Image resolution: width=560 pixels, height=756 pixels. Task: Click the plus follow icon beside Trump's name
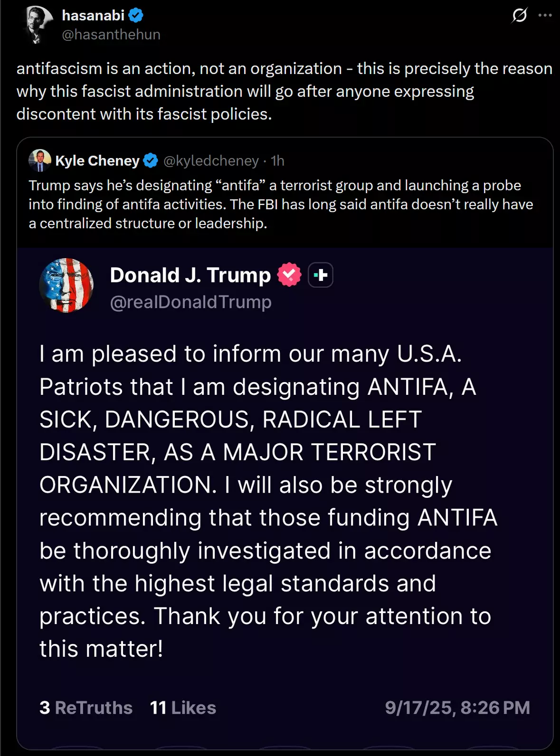[321, 275]
